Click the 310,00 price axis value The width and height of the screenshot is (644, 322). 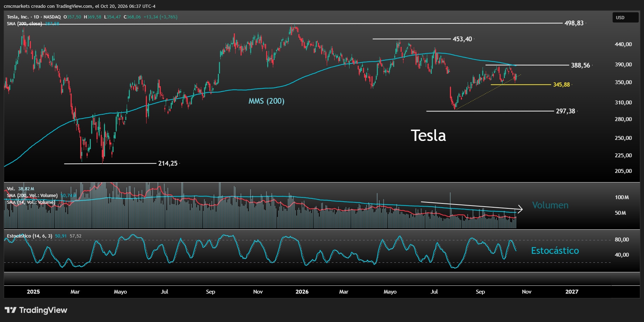623,103
